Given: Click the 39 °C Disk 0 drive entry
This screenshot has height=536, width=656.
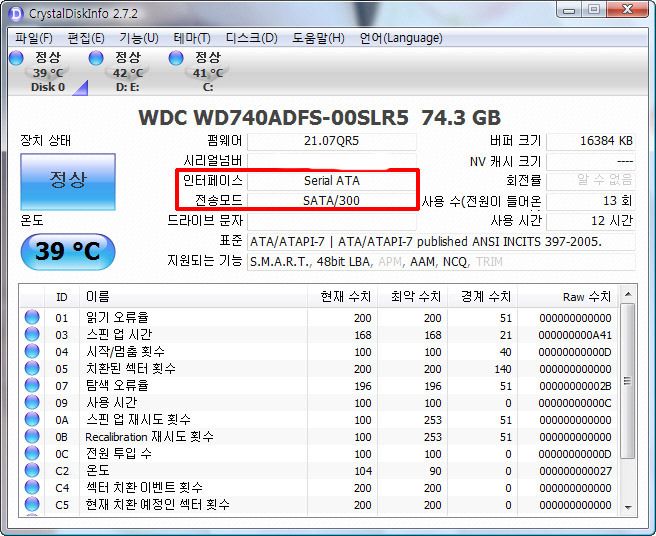Looking at the screenshot, I should click(48, 72).
